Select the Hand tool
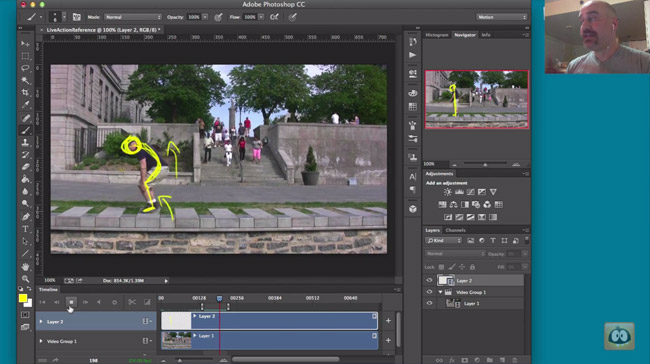 tap(25, 267)
